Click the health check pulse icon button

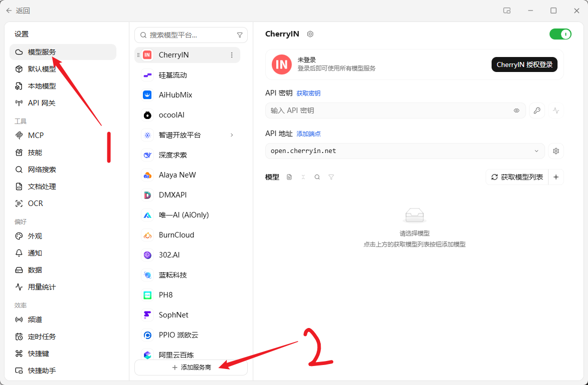click(556, 110)
